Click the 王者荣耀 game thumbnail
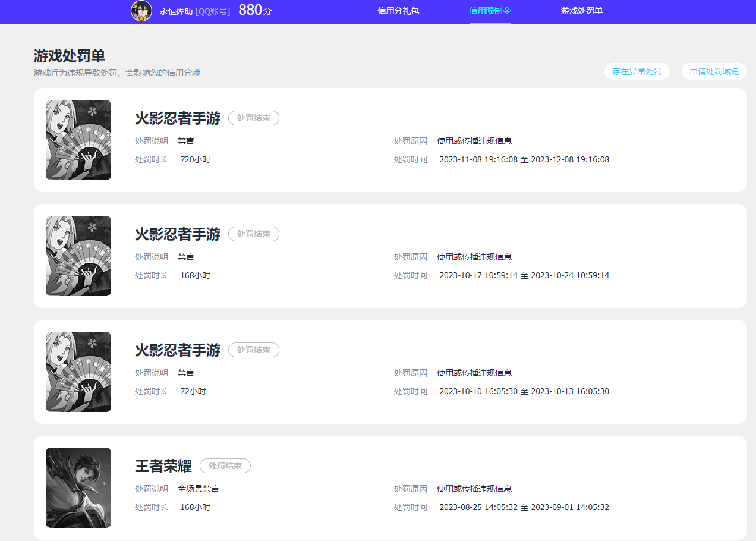 pos(78,487)
